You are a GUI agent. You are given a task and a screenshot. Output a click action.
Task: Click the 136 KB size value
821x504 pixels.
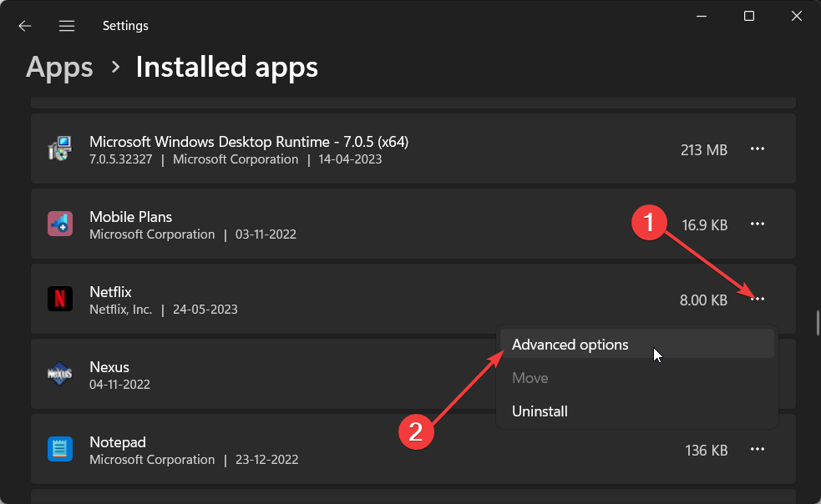pyautogui.click(x=706, y=451)
